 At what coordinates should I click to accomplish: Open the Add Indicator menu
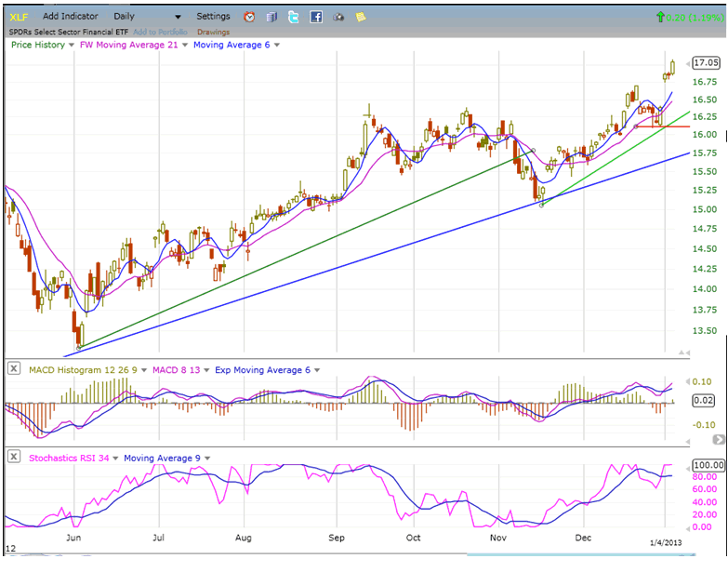73,17
